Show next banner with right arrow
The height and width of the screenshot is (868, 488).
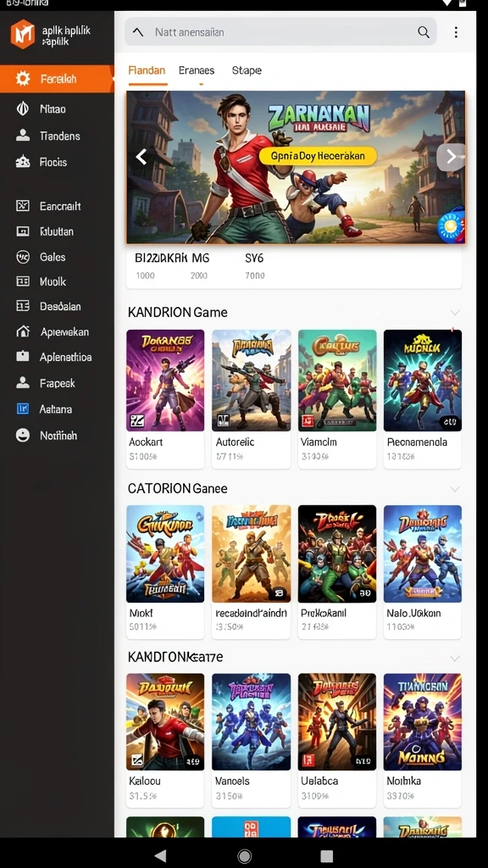451,157
